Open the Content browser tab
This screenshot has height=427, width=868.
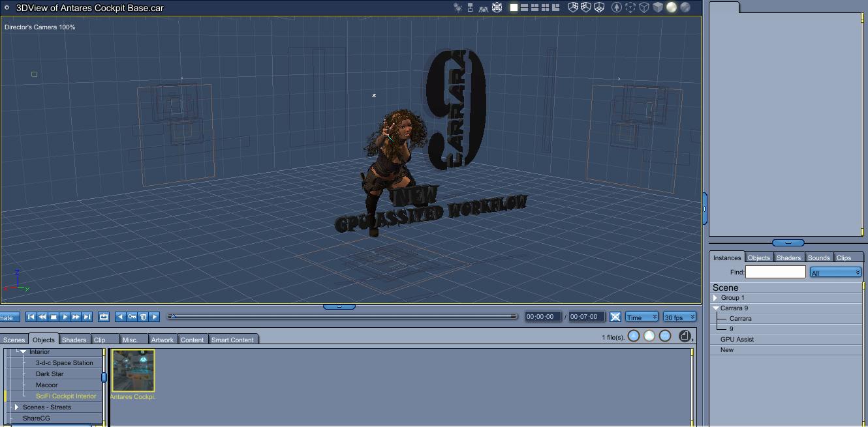click(192, 340)
